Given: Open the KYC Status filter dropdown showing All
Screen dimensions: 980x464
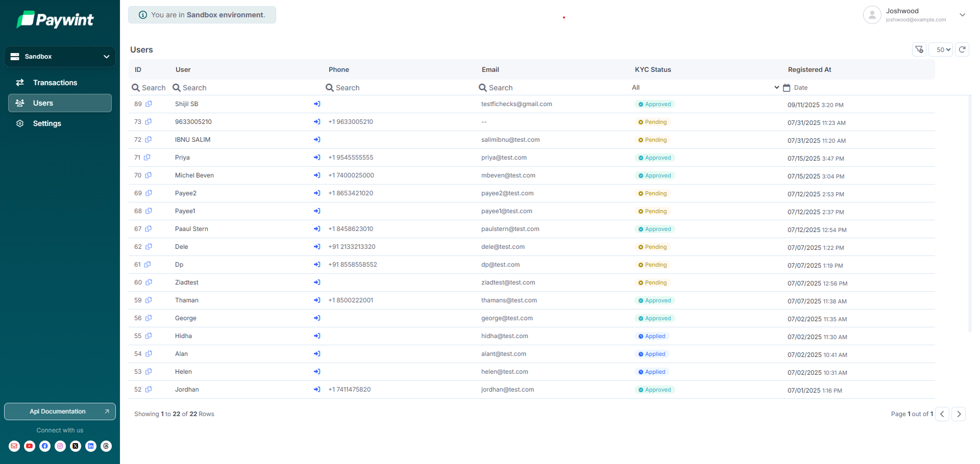Looking at the screenshot, I should coord(704,87).
